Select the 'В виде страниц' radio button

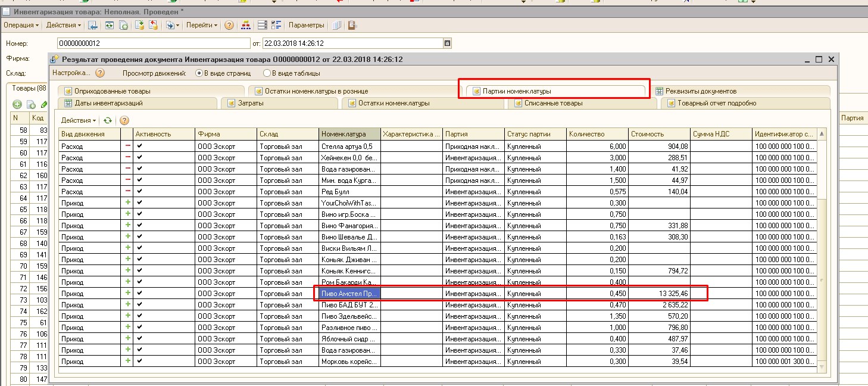[x=199, y=73]
